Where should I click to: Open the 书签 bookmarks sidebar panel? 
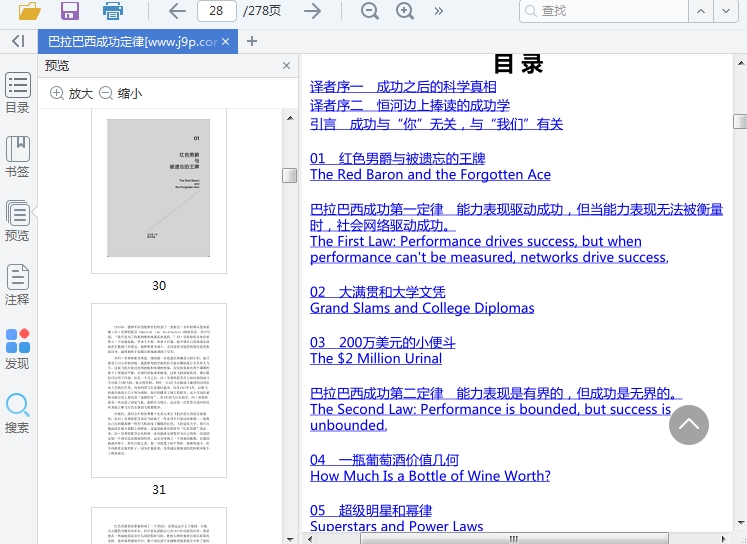[17, 157]
